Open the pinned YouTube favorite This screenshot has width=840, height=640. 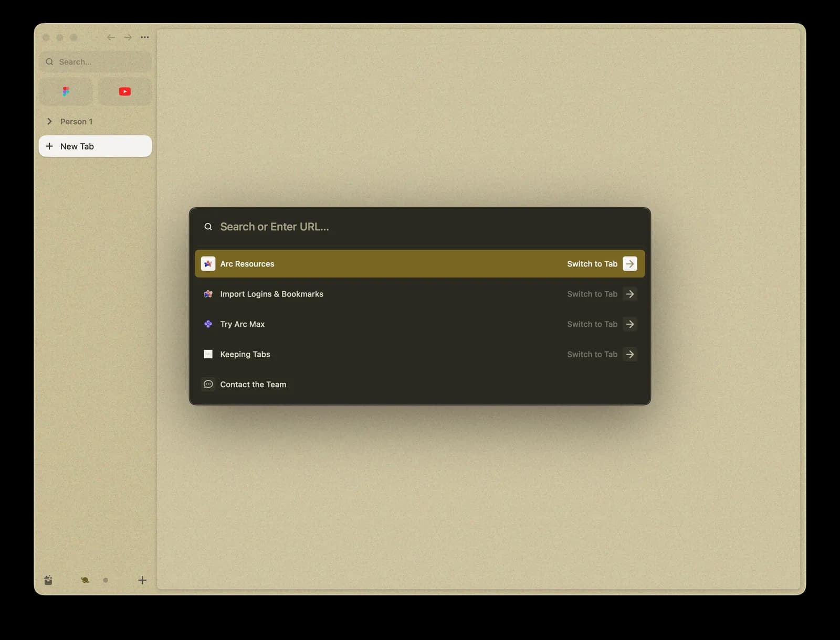tap(124, 91)
